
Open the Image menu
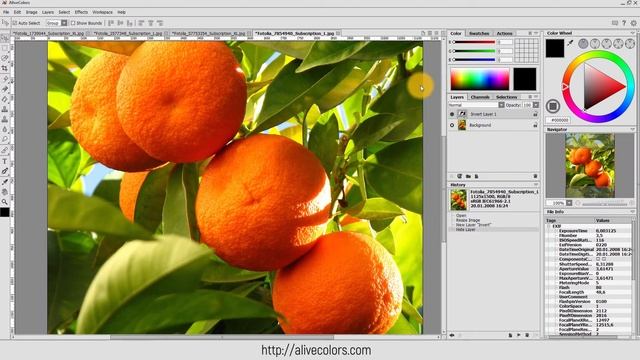coord(31,12)
